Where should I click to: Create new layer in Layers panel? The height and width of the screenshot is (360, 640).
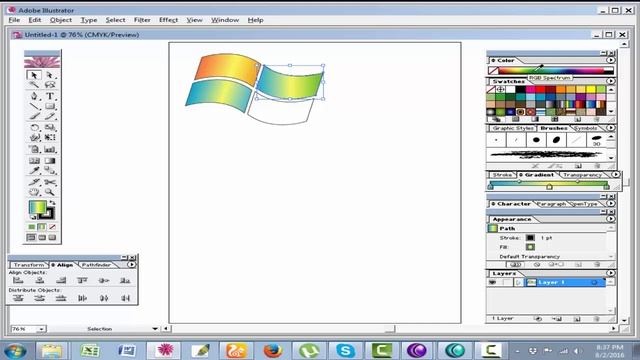click(577, 319)
